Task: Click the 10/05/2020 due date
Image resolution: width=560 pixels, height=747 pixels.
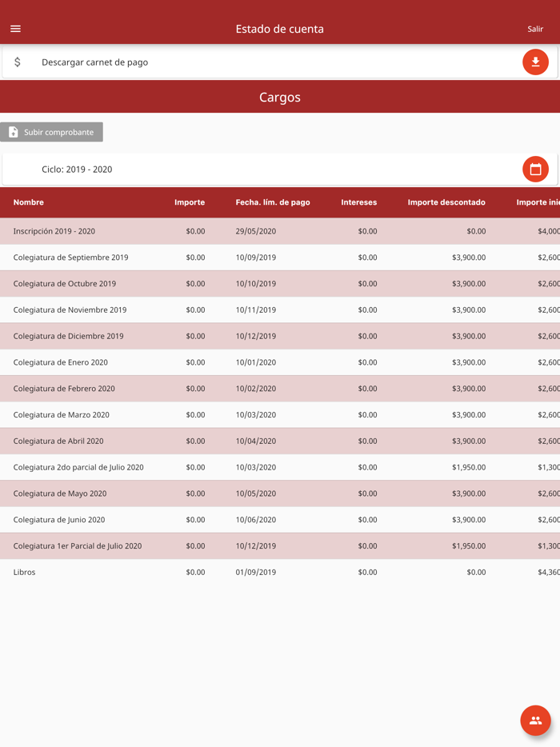Action: point(256,493)
